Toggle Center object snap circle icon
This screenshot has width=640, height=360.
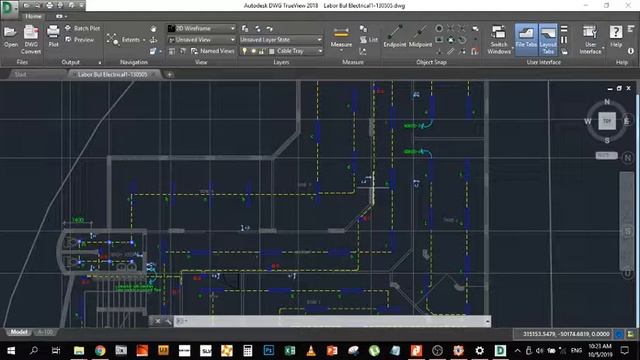click(439, 28)
